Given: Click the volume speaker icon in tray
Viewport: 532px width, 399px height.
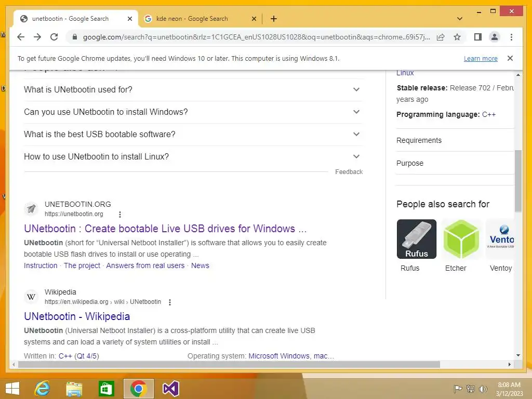Looking at the screenshot, I should tap(483, 389).
